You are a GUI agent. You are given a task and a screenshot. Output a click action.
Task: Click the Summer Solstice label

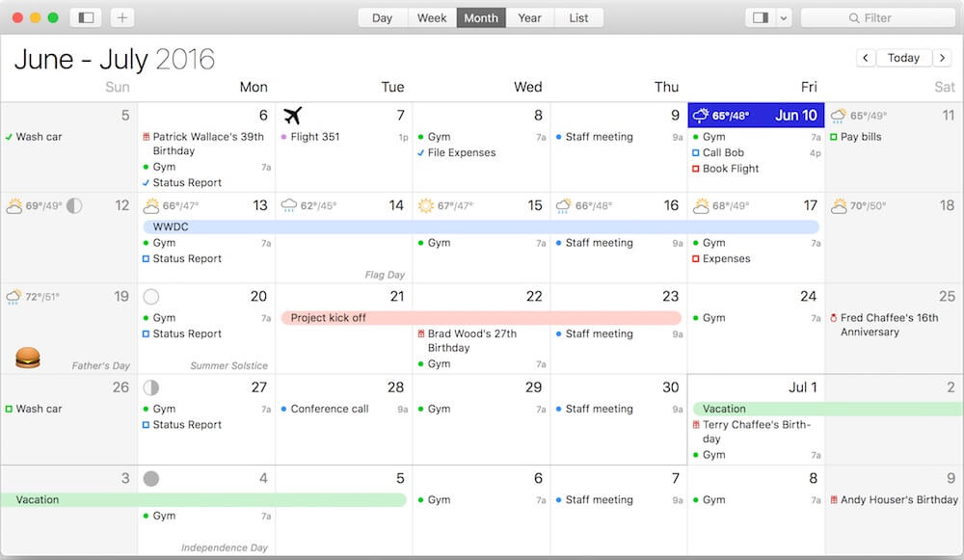[x=228, y=365]
